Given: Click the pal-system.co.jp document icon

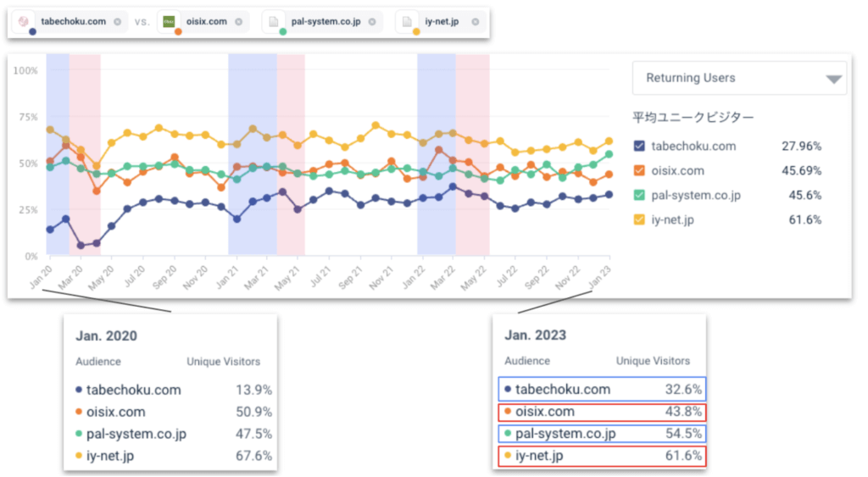Looking at the screenshot, I should pyautogui.click(x=274, y=21).
